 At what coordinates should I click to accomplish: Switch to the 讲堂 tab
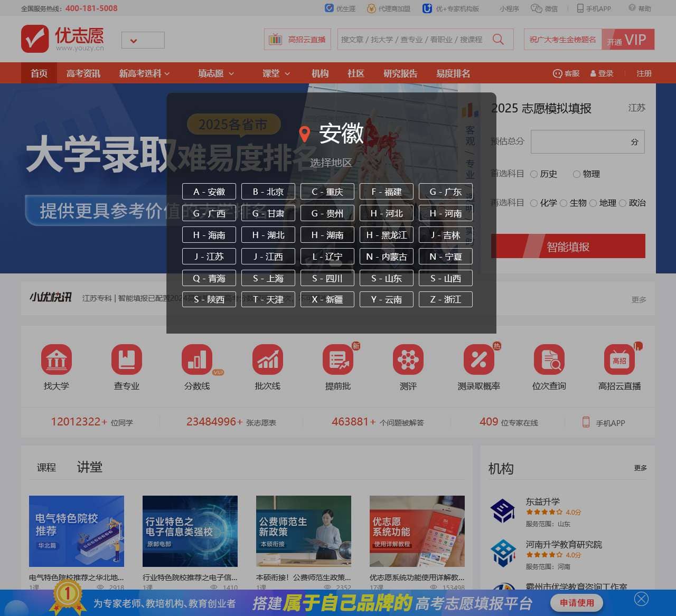90,467
